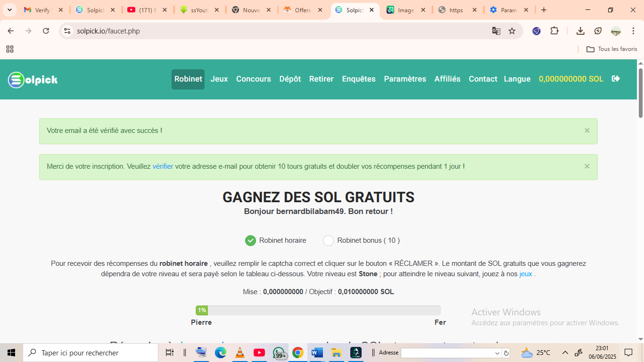
Task: Open the Robinet menu item
Action: point(188,79)
